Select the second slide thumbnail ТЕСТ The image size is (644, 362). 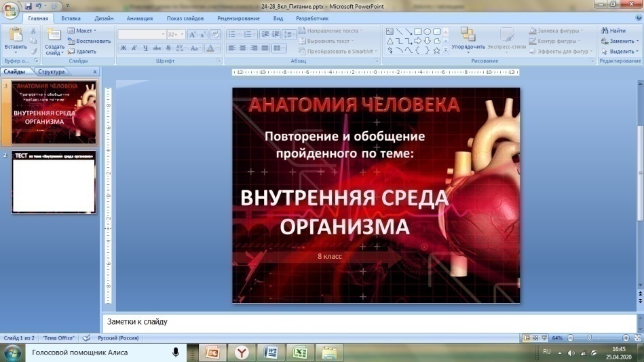click(54, 182)
